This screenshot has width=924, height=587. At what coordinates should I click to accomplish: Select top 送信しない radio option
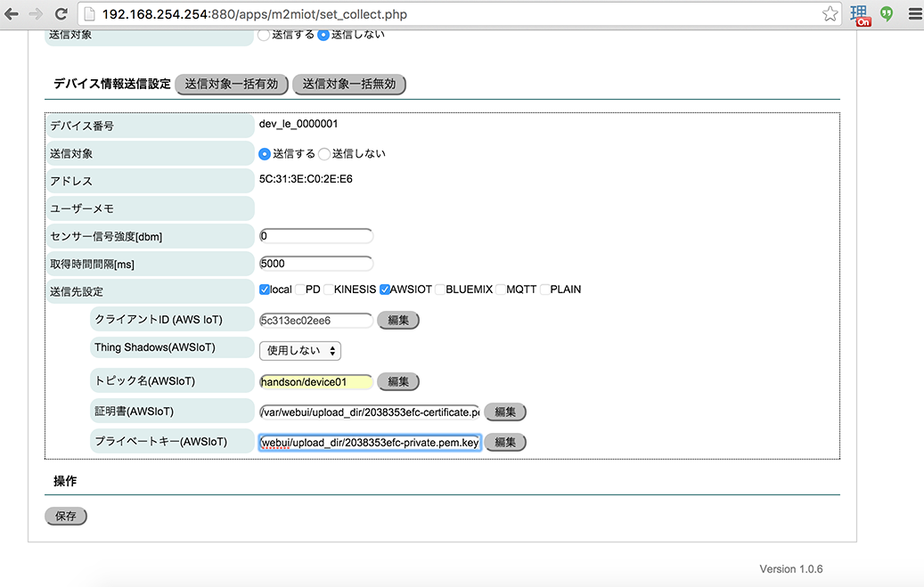pos(323,35)
